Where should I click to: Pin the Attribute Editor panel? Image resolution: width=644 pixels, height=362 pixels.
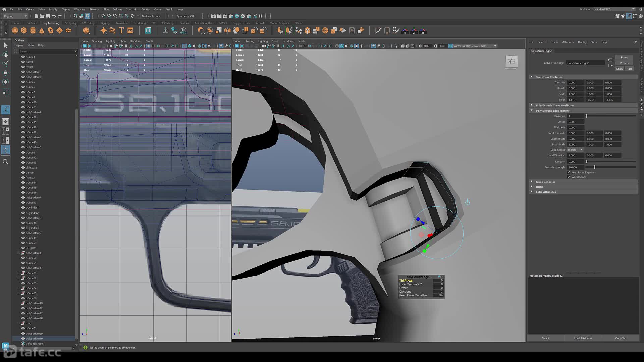(635, 42)
